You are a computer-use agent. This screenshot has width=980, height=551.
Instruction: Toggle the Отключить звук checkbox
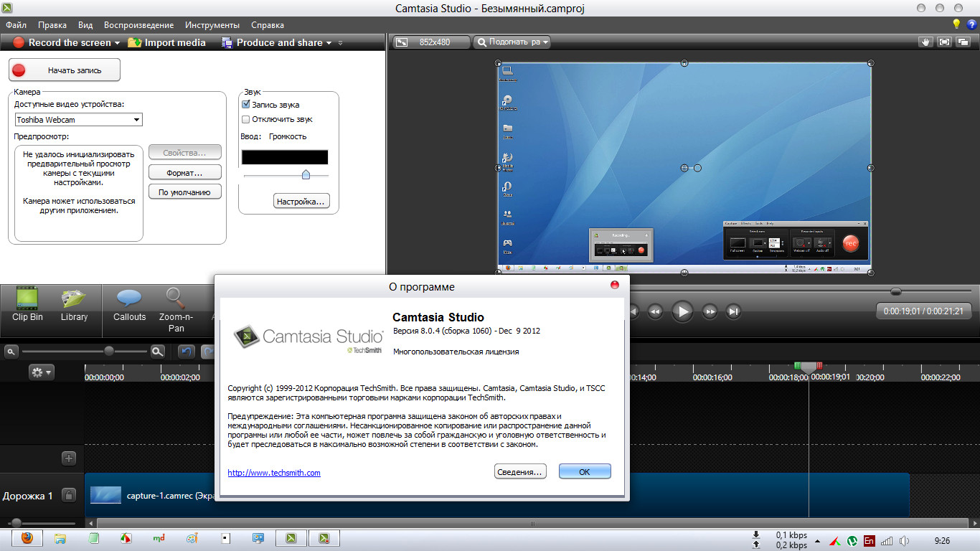click(x=246, y=120)
